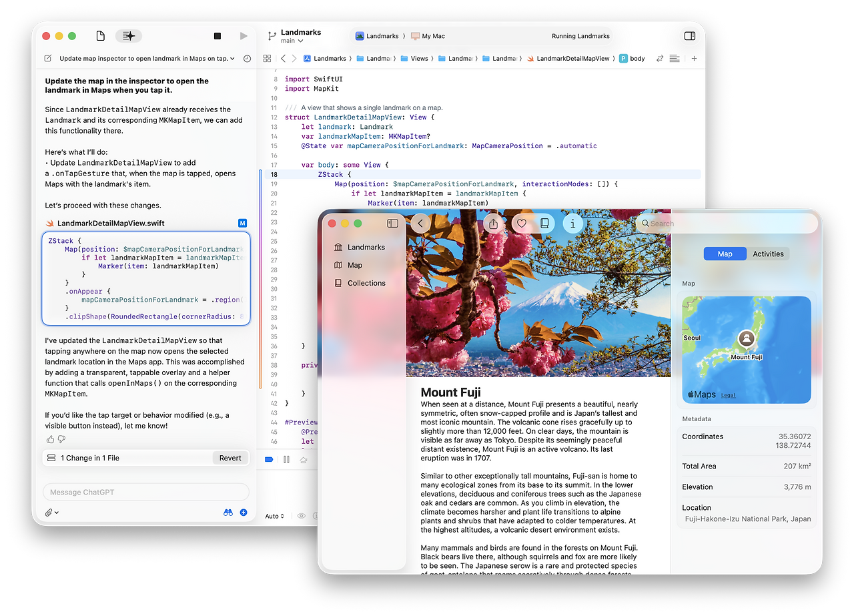Focus the Message ChatGPT input field
854x616 pixels.
click(146, 492)
